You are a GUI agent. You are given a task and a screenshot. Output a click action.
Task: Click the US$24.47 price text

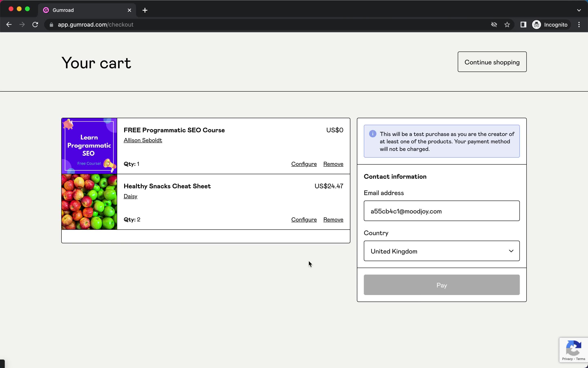329,186
